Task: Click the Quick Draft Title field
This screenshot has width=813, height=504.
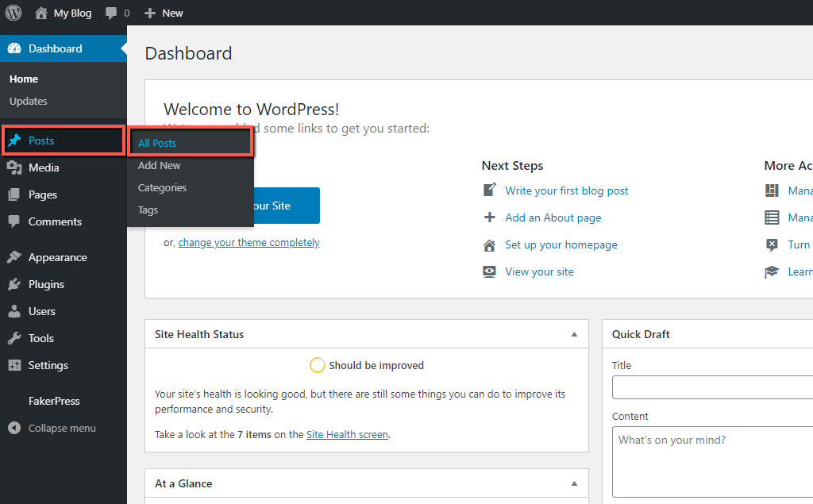Action: tap(712, 387)
